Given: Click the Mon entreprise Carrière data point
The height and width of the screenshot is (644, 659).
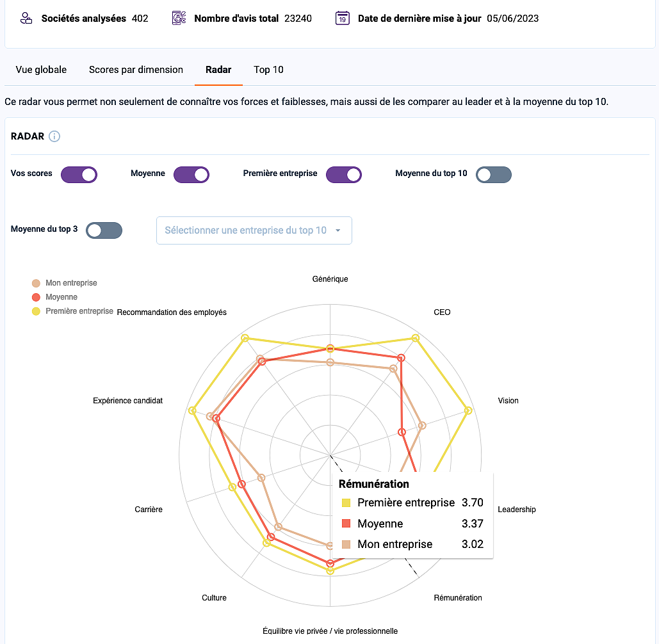Looking at the screenshot, I should (x=261, y=478).
